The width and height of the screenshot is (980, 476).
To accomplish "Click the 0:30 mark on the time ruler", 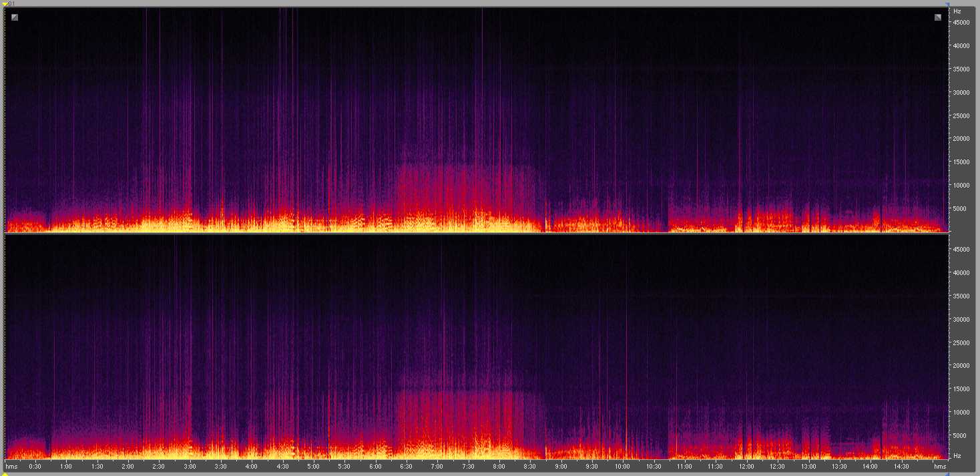I will 35,466.
